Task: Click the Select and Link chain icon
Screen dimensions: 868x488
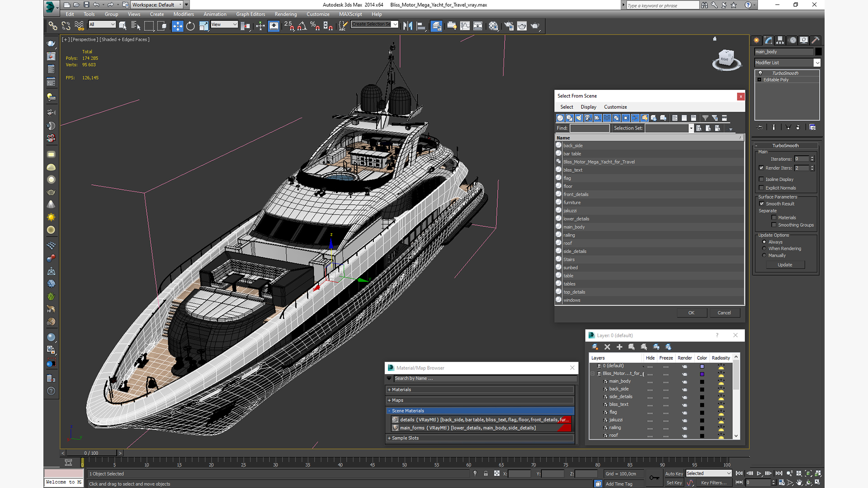Action: point(53,26)
